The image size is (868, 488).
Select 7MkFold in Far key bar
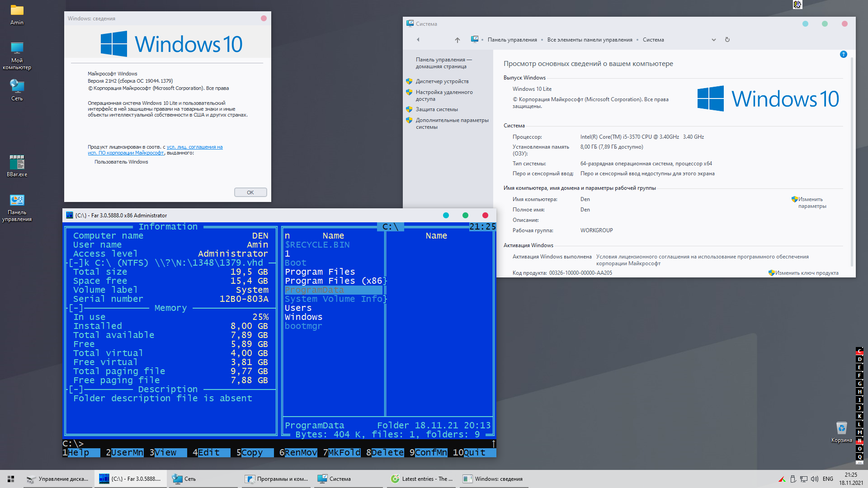tap(344, 453)
